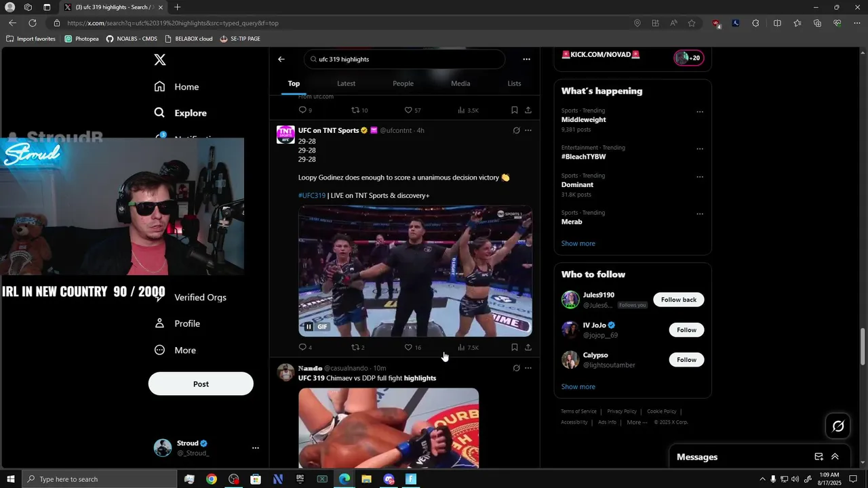Open options for the Dominant trend
Screen dimensions: 868x488
point(700,177)
